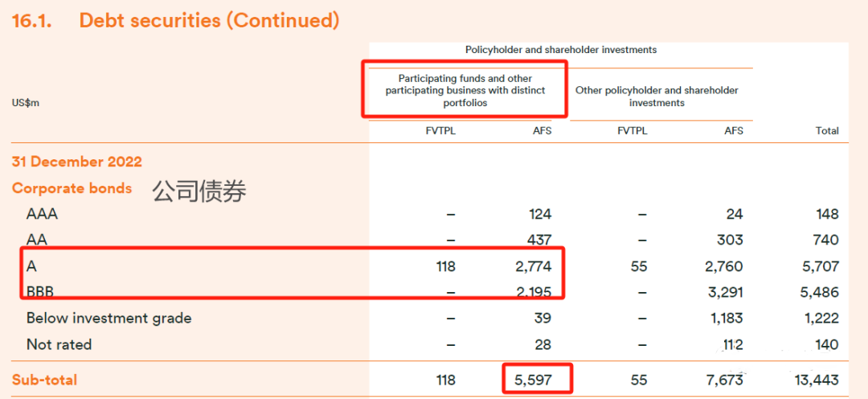Select the A-rated total value 5,707
This screenshot has width=868, height=399.
(x=819, y=266)
